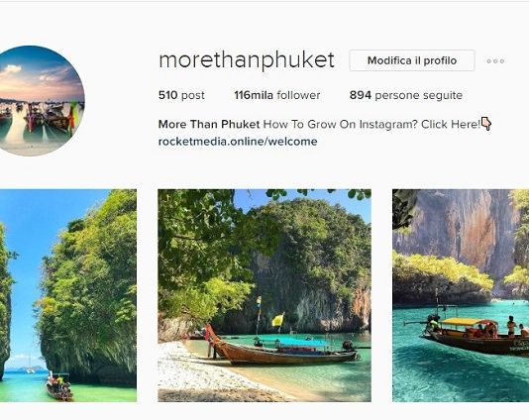Click the sunset sky in profile picture

pyautogui.click(x=41, y=76)
